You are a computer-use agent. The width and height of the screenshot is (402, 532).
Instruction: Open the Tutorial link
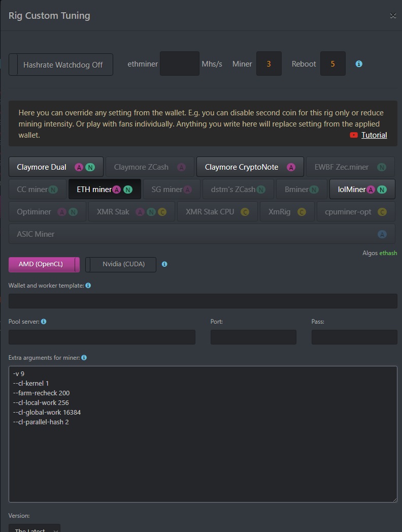(374, 135)
